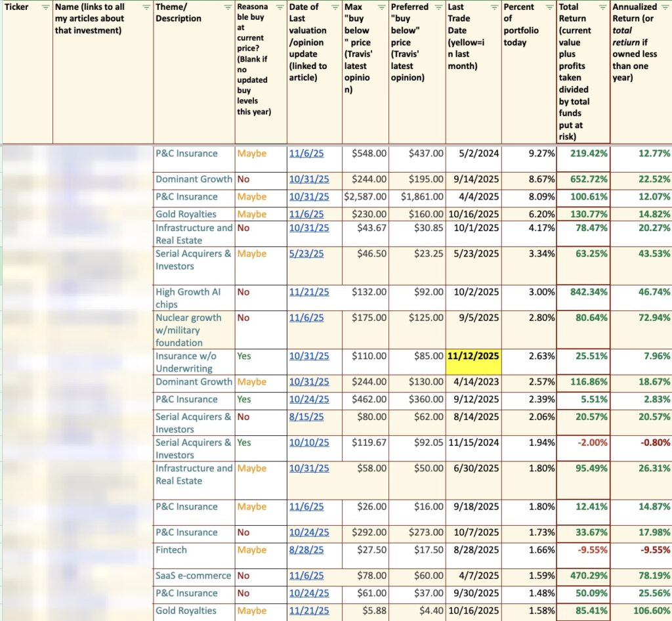The height and width of the screenshot is (621, 672).
Task: Click the Last Trade Date filter icon
Action: 493,7
